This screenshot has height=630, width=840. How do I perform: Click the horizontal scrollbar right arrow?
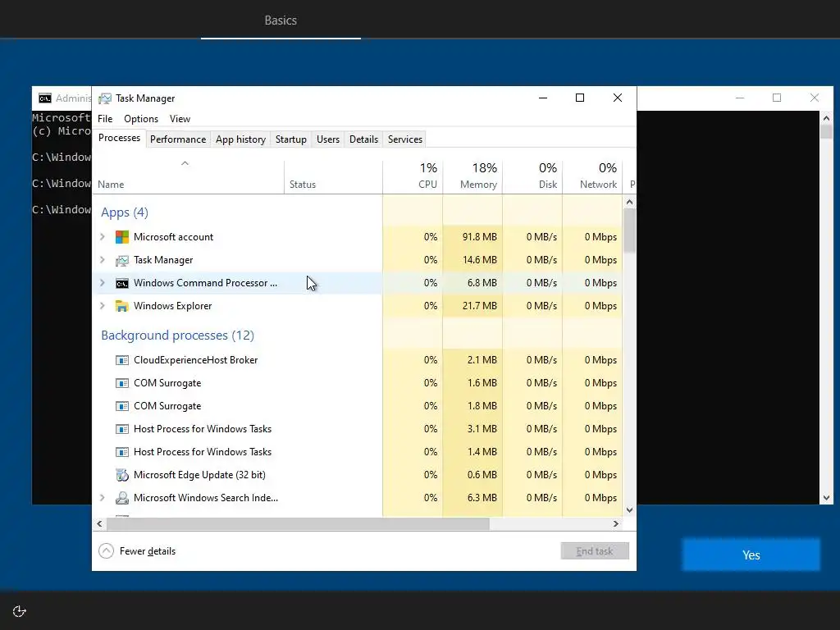pos(615,524)
